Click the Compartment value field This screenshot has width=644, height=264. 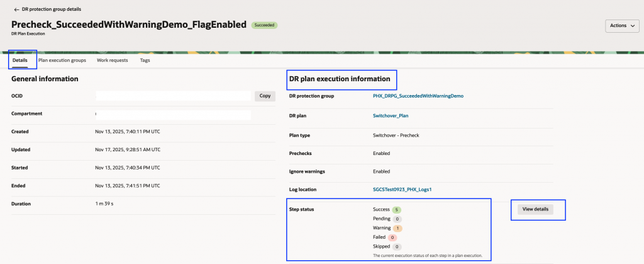(x=173, y=115)
